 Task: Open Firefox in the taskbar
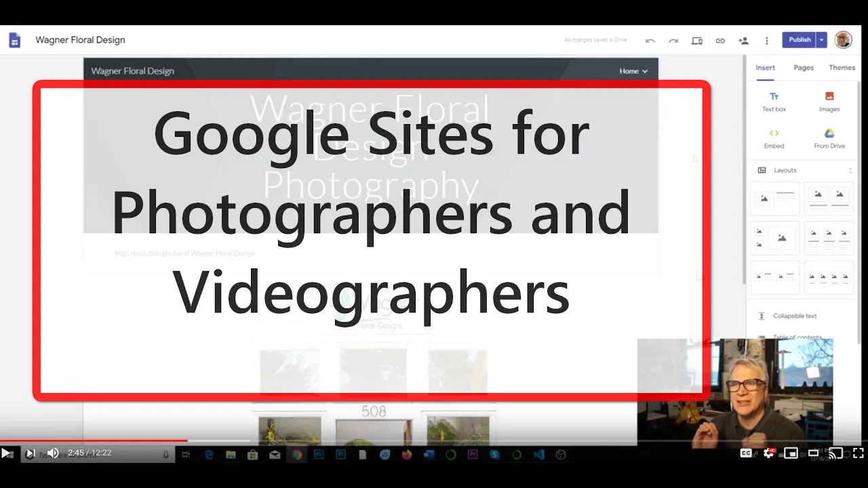tap(407, 455)
